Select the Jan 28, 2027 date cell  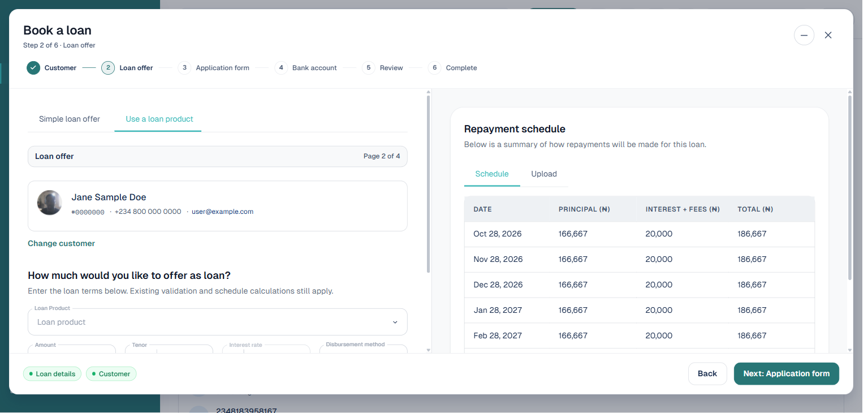[x=498, y=310]
